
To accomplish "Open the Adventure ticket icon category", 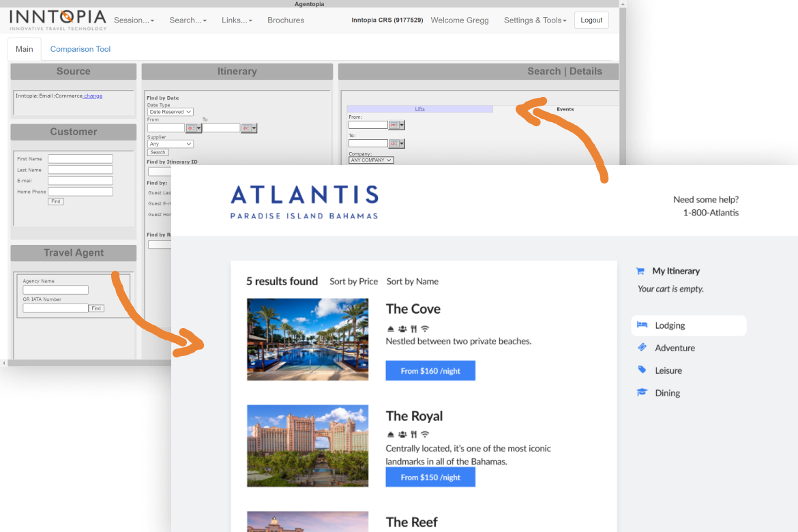I will (642, 348).
